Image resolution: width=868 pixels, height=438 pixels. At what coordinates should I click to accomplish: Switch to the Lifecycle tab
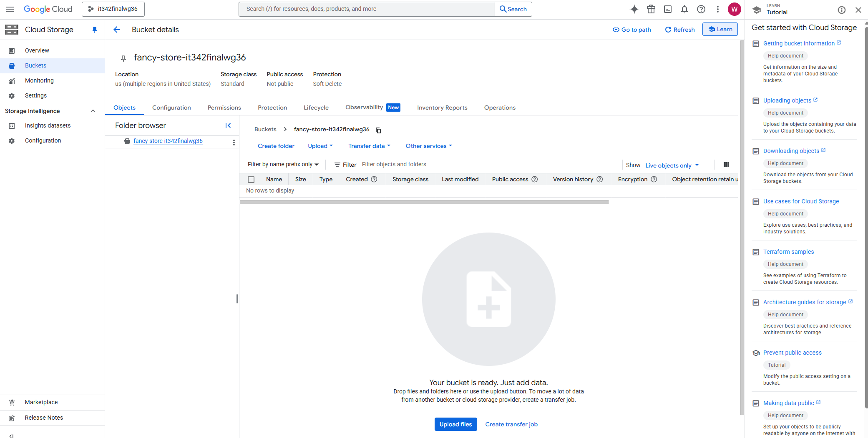(x=316, y=108)
